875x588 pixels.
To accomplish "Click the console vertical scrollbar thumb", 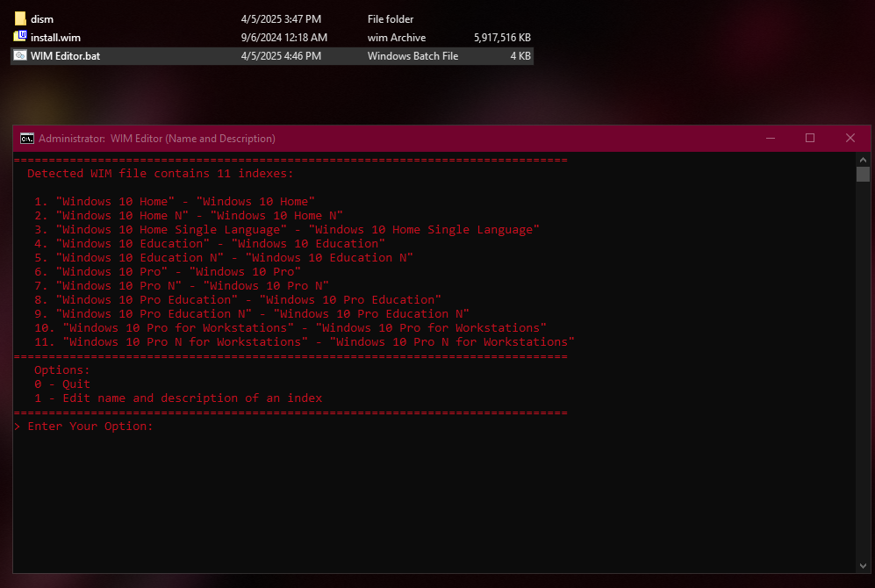I will pos(863,174).
